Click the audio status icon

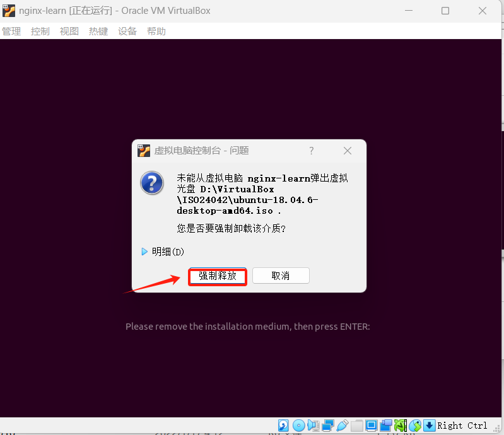pyautogui.click(x=313, y=426)
